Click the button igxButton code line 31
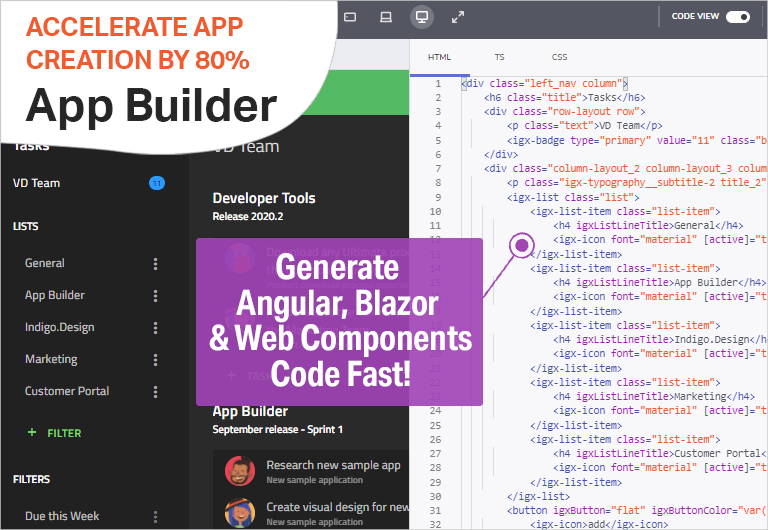 (637, 510)
